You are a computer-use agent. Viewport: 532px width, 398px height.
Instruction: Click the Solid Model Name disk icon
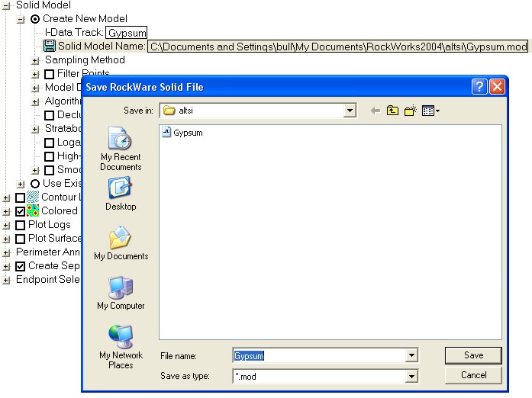pos(50,46)
